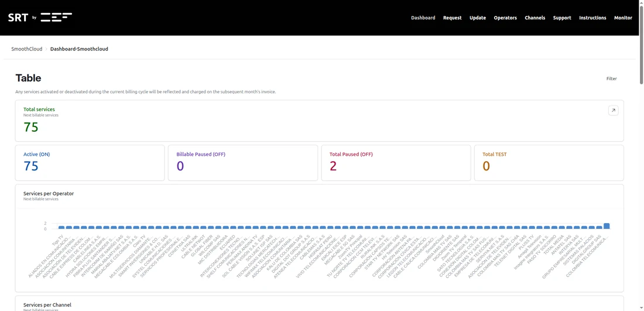Click the tallest bar at chart's end

click(607, 226)
